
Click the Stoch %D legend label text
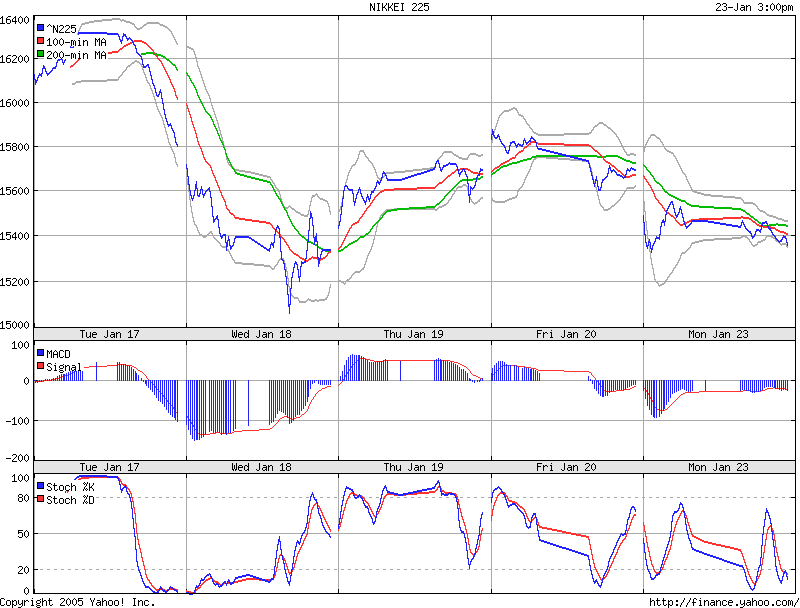[x=70, y=500]
